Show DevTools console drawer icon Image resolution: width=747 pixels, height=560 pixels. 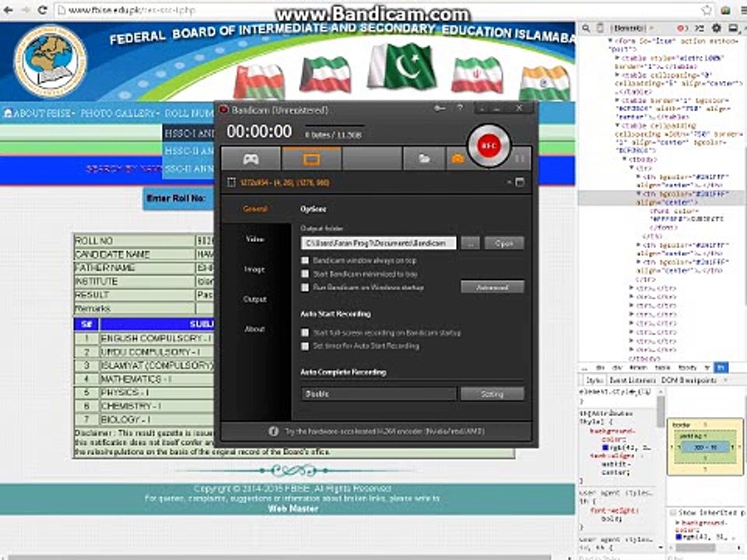click(x=700, y=29)
